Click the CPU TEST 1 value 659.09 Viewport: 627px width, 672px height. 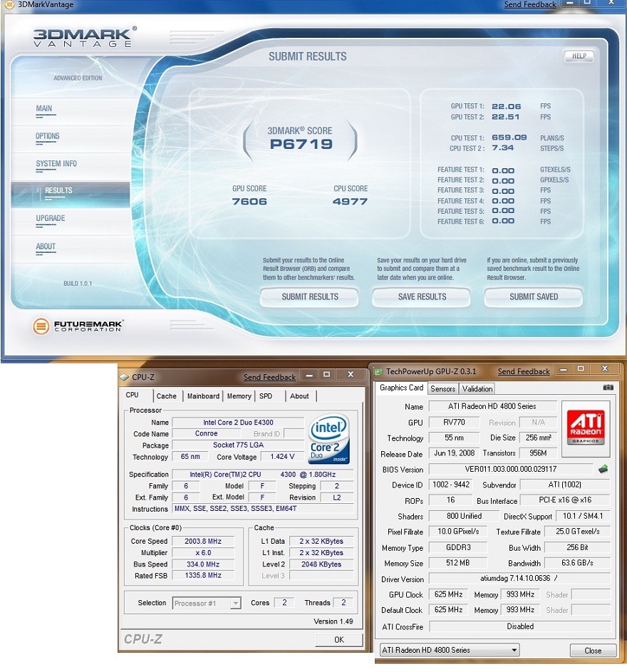tap(509, 138)
